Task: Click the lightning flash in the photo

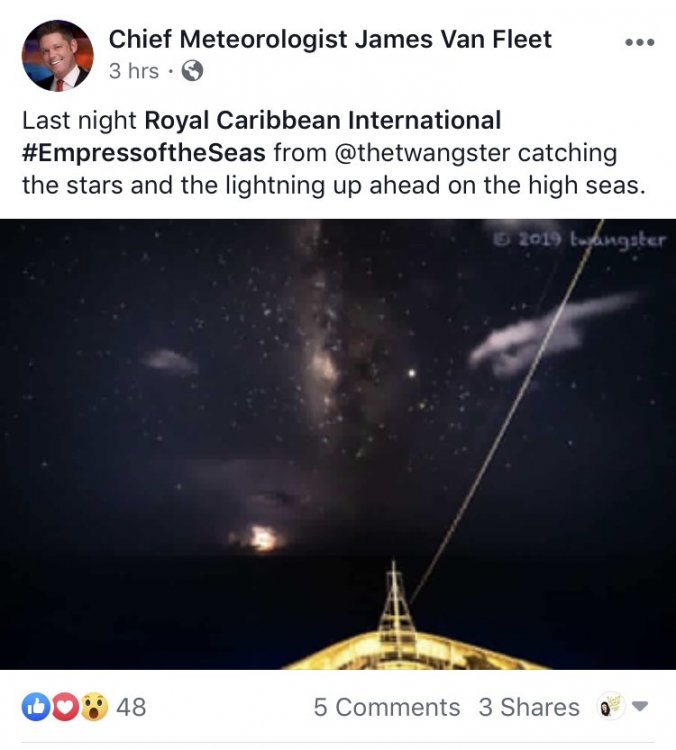Action: pos(261,539)
